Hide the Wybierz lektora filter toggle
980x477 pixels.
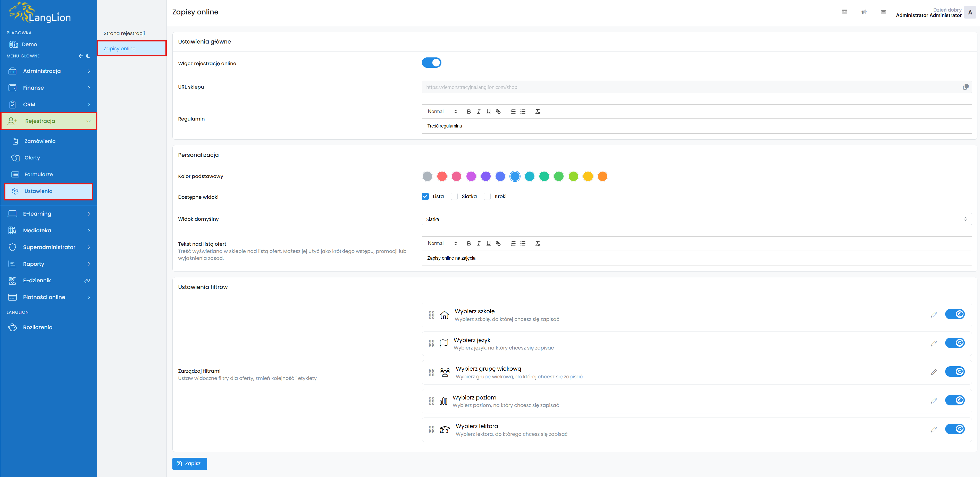click(x=954, y=429)
